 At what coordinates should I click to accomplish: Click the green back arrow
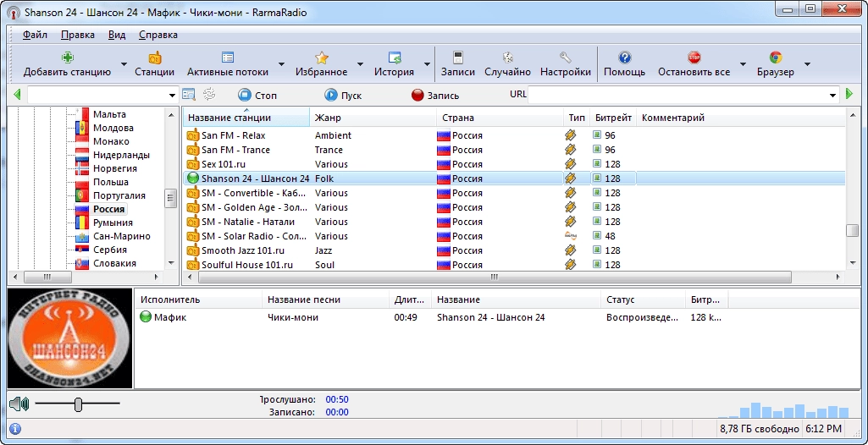pos(17,95)
